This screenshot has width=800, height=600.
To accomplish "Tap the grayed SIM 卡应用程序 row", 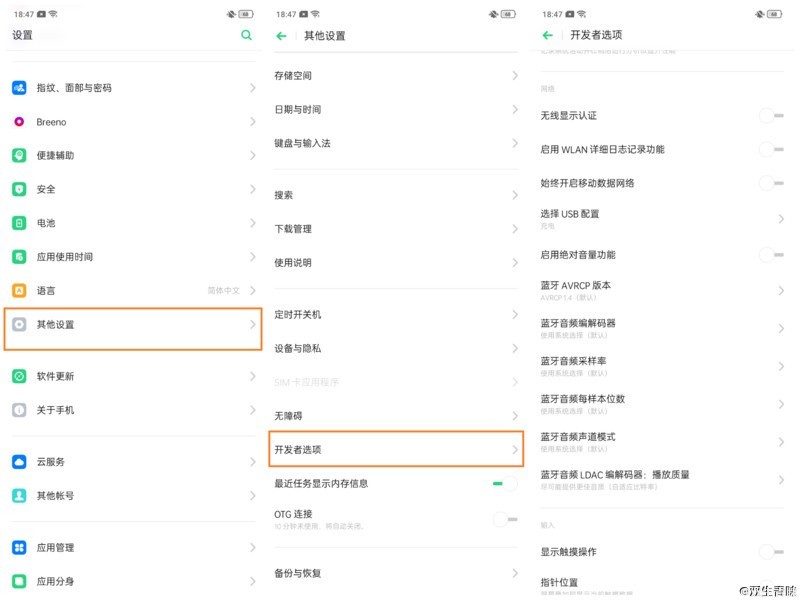I will (x=396, y=382).
